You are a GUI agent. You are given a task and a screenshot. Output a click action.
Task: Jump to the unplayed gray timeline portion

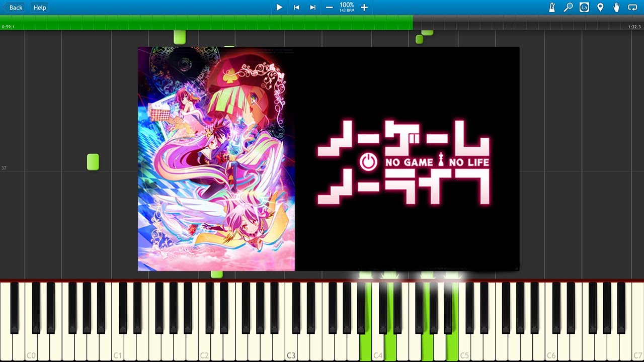528,22
